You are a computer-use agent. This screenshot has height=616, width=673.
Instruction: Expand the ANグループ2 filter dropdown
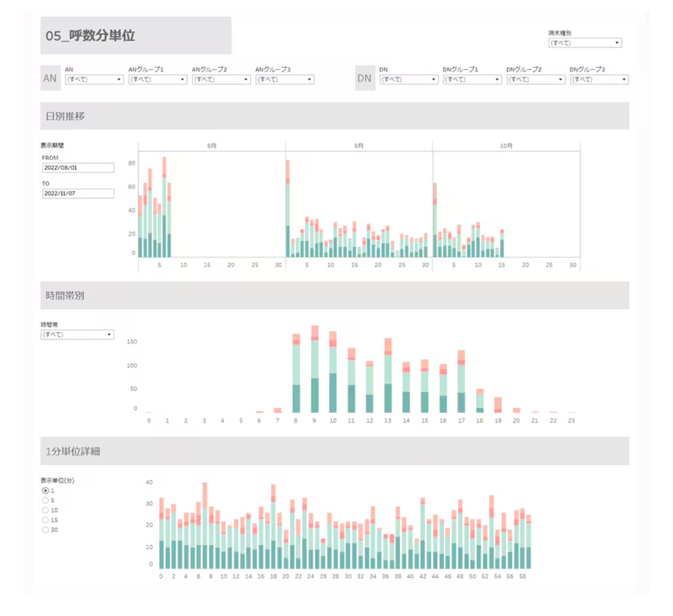click(221, 79)
